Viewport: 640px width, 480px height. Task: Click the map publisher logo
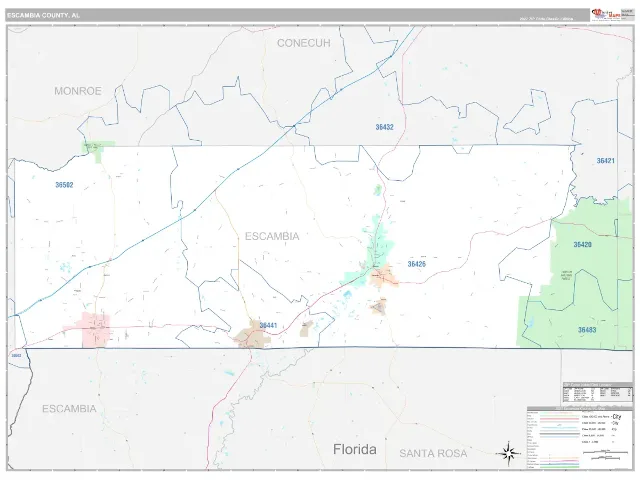point(605,15)
